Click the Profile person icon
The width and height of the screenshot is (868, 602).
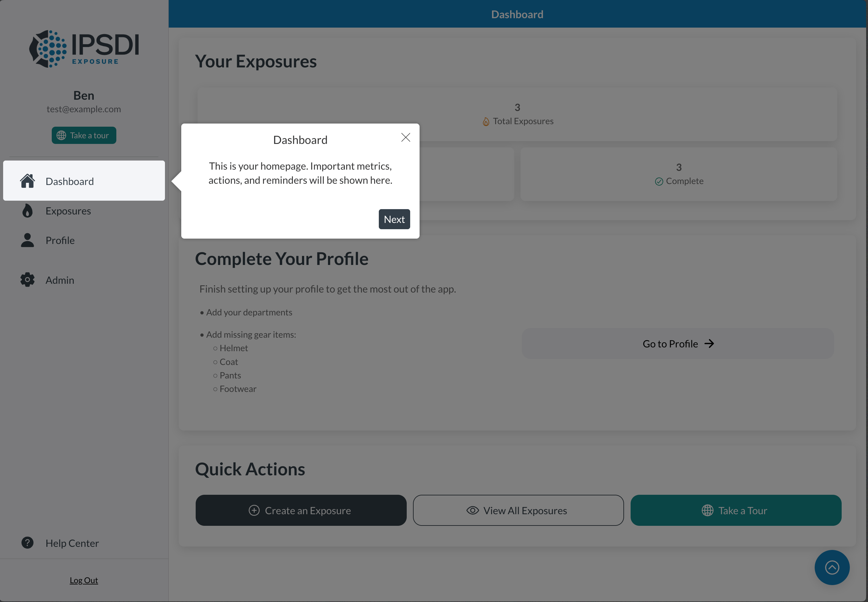point(28,240)
